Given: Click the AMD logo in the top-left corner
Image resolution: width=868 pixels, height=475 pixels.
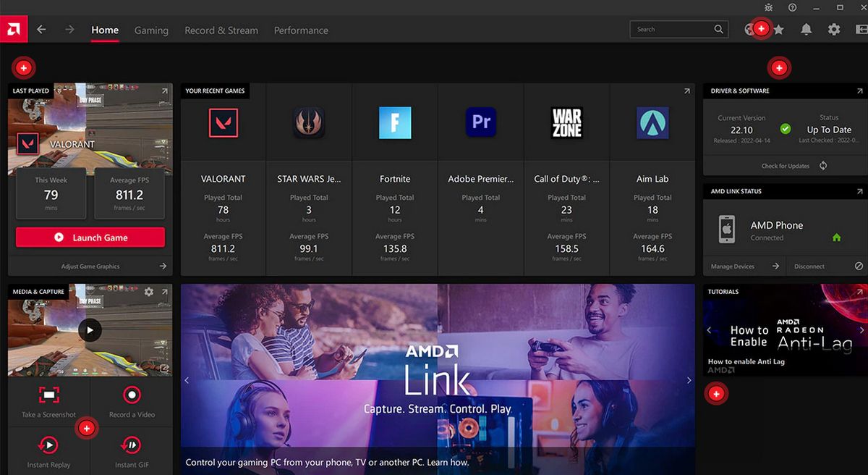Looking at the screenshot, I should [14, 30].
